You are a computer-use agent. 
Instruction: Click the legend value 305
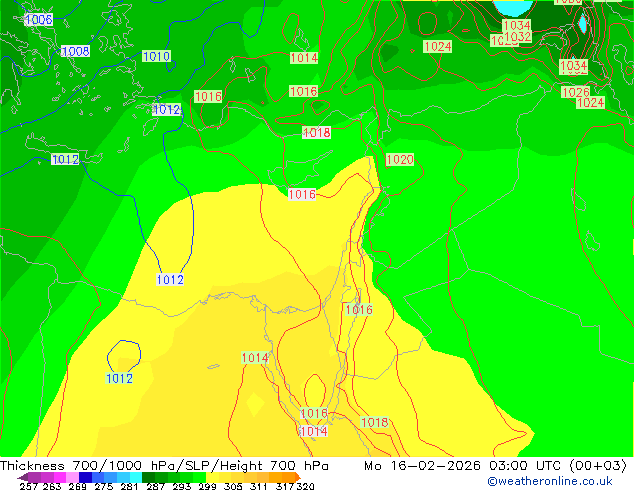coord(233,486)
